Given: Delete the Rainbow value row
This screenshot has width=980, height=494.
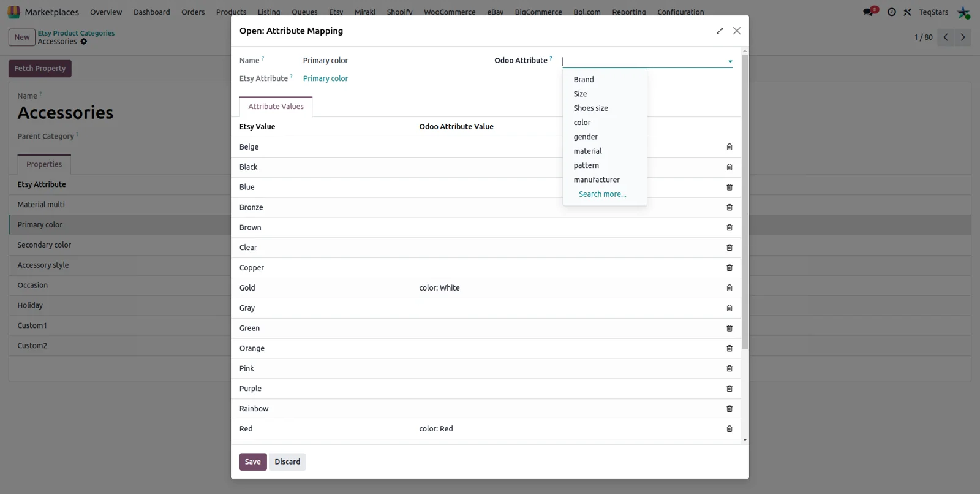Looking at the screenshot, I should click(729, 409).
